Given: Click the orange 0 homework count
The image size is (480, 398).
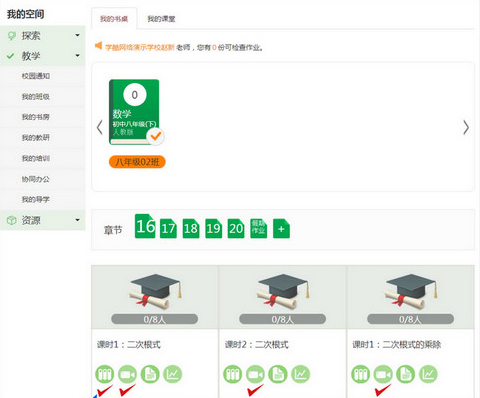Looking at the screenshot, I should coord(214,48).
